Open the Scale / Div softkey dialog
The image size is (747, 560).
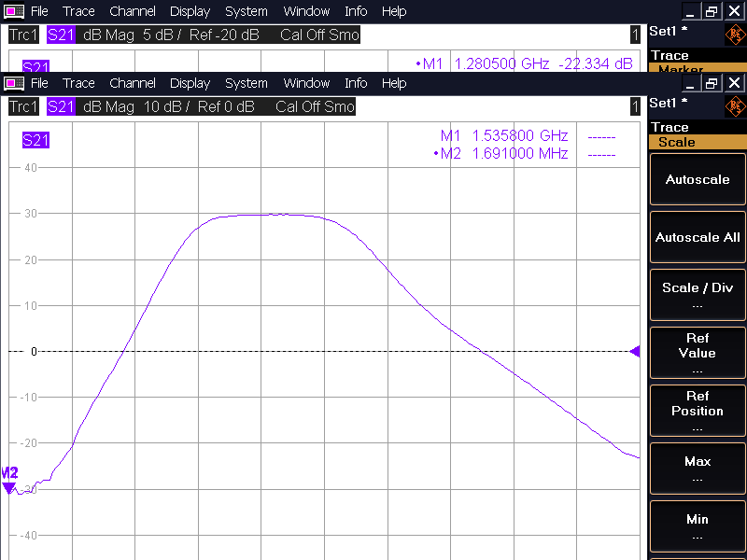click(697, 294)
